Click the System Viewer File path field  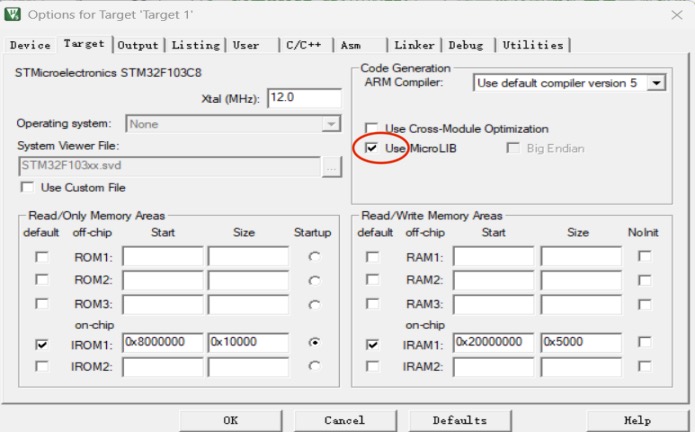(x=169, y=166)
